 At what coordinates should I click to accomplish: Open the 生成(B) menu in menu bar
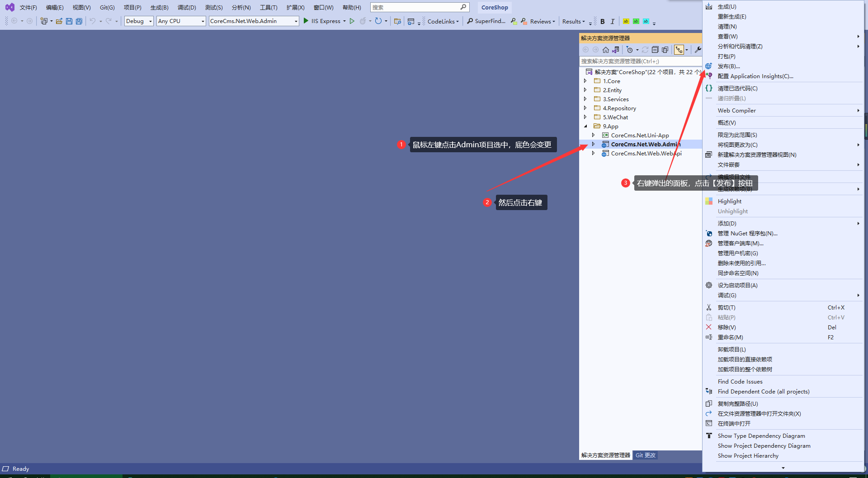click(x=159, y=8)
